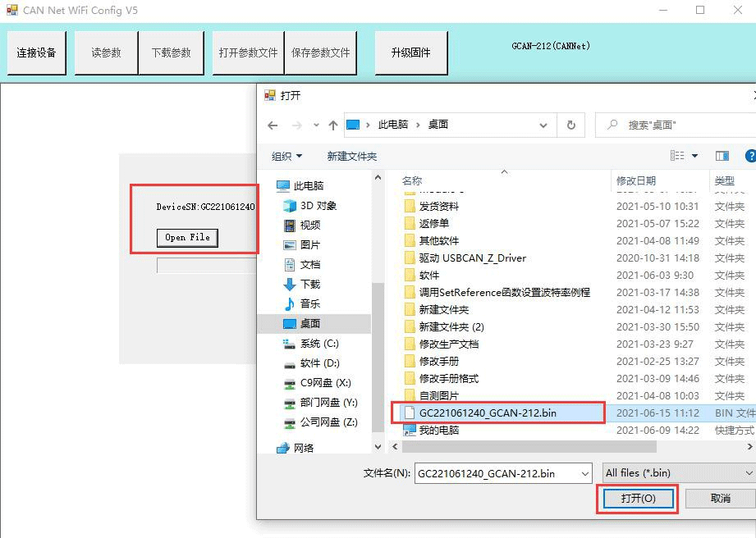Select GC221061240_GCAN-212.bin file

pyautogui.click(x=488, y=413)
